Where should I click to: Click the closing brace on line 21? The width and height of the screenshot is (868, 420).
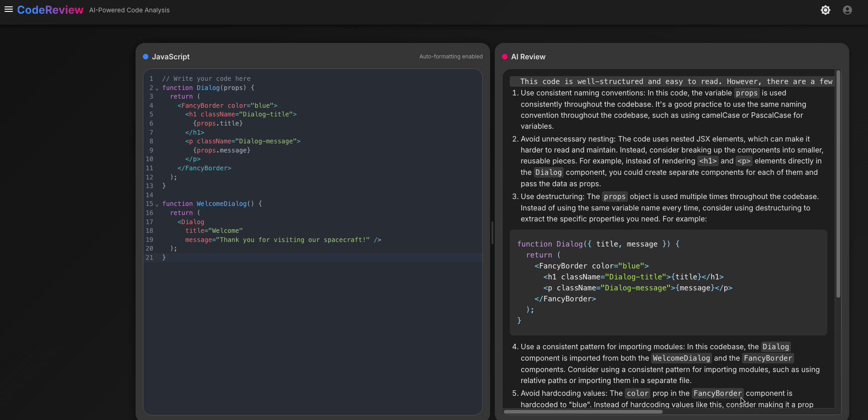(x=164, y=257)
